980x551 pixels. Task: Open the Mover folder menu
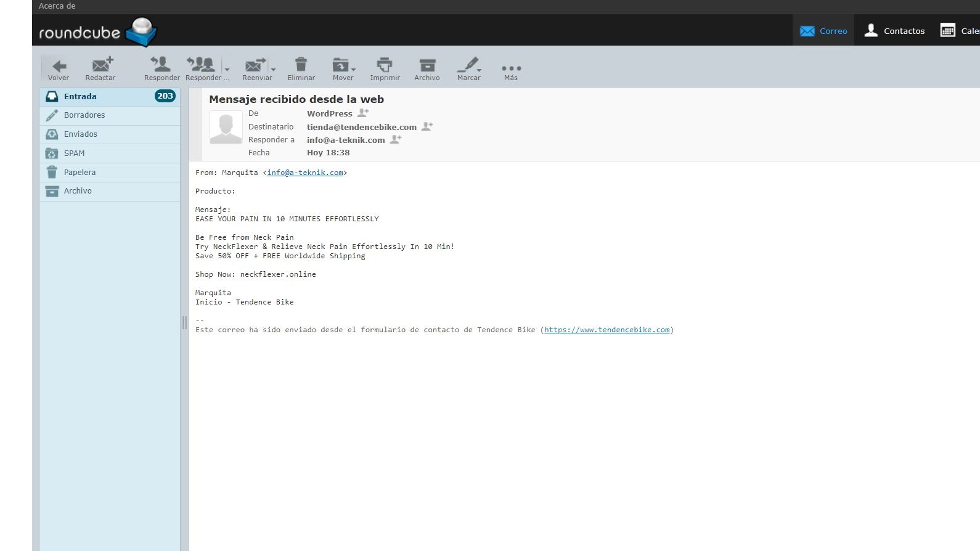(x=343, y=68)
